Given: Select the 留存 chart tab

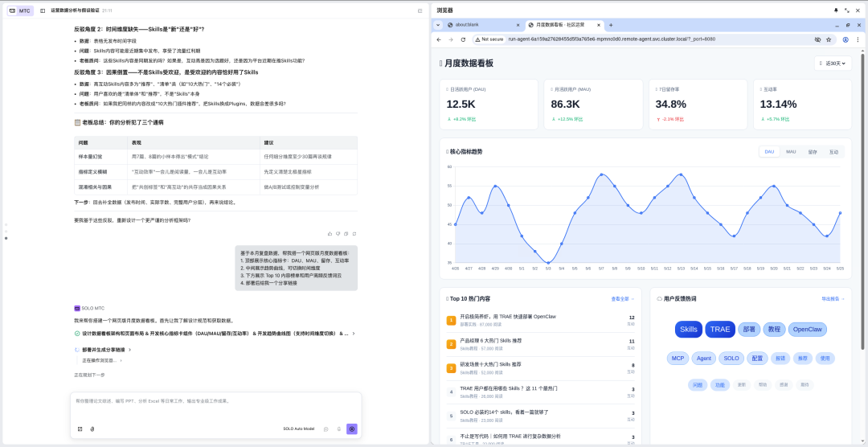Looking at the screenshot, I should [813, 152].
